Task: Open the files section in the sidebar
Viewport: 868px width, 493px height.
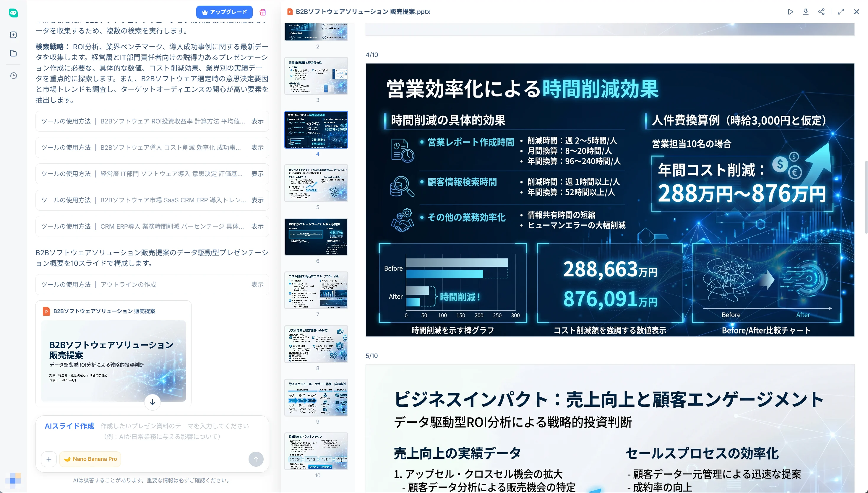Action: coord(13,53)
